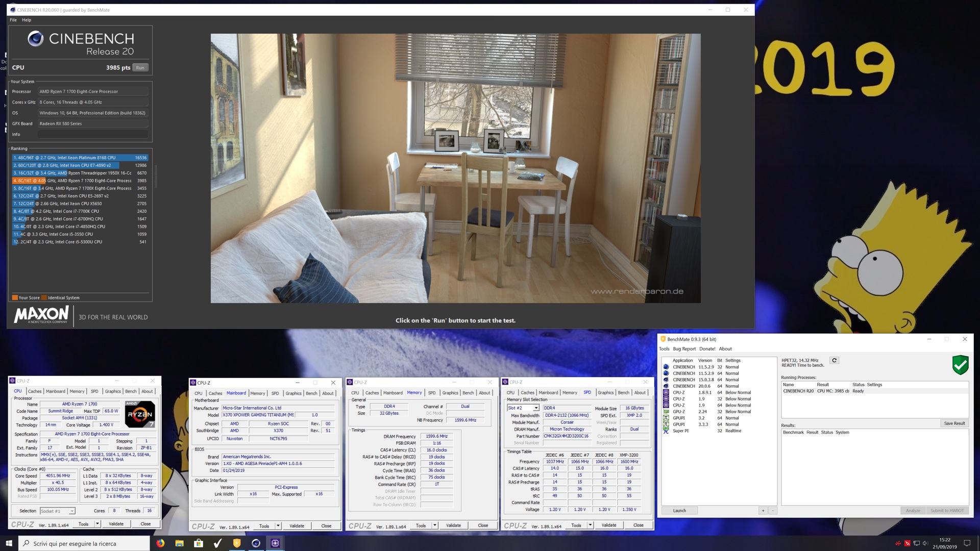Expand Tools dropdown arrow in CPU-Z Memory window
The width and height of the screenshot is (980, 551).
click(x=435, y=525)
